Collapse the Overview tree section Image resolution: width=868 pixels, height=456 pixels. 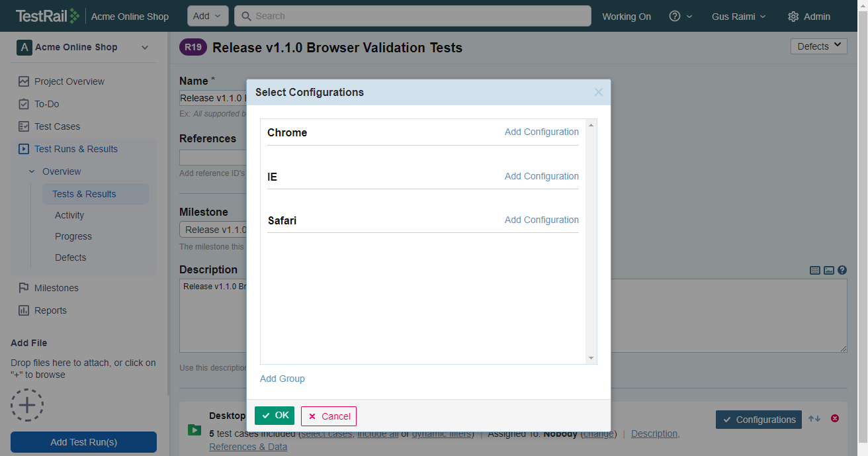tap(32, 171)
